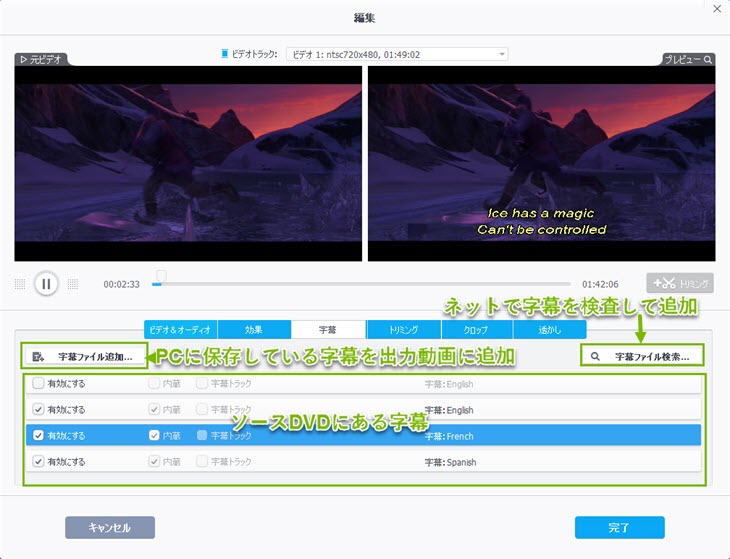Click 字幕ファイル検索 button

tap(642, 357)
